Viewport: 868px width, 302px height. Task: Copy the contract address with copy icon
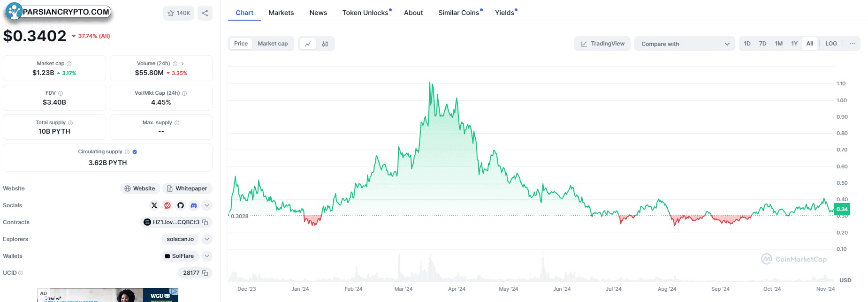(x=205, y=222)
